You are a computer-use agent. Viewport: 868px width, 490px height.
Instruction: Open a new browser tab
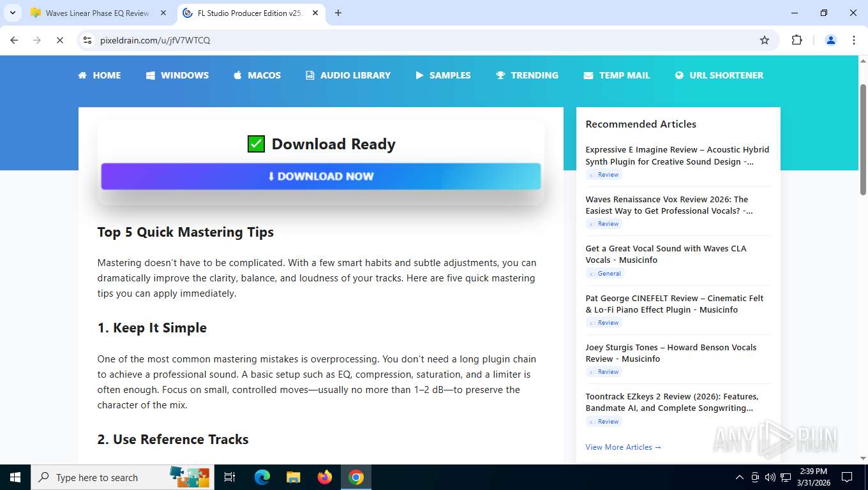(338, 13)
